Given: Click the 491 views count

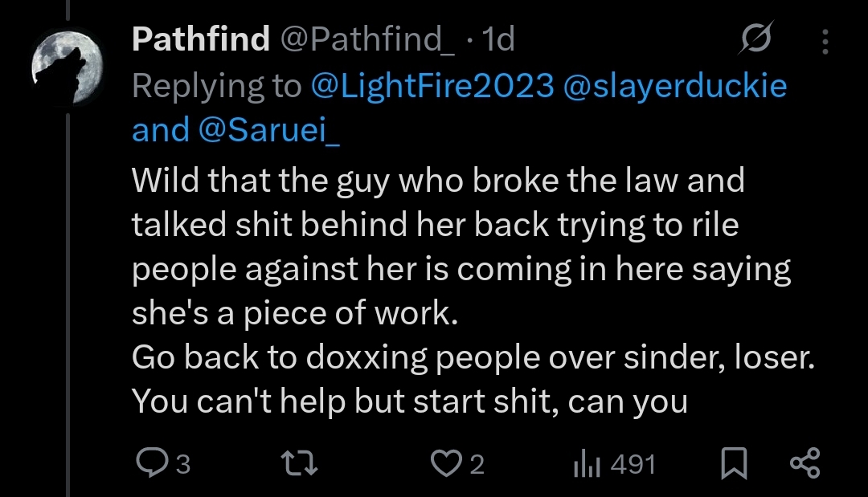Looking at the screenshot, I should point(633,464).
